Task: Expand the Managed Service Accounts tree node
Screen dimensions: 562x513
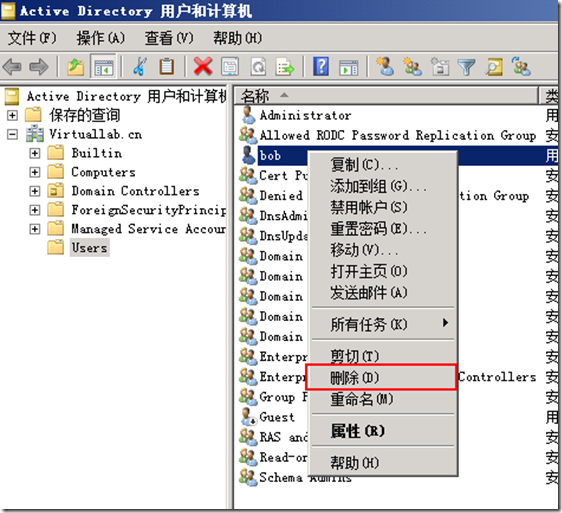Action: [34, 229]
